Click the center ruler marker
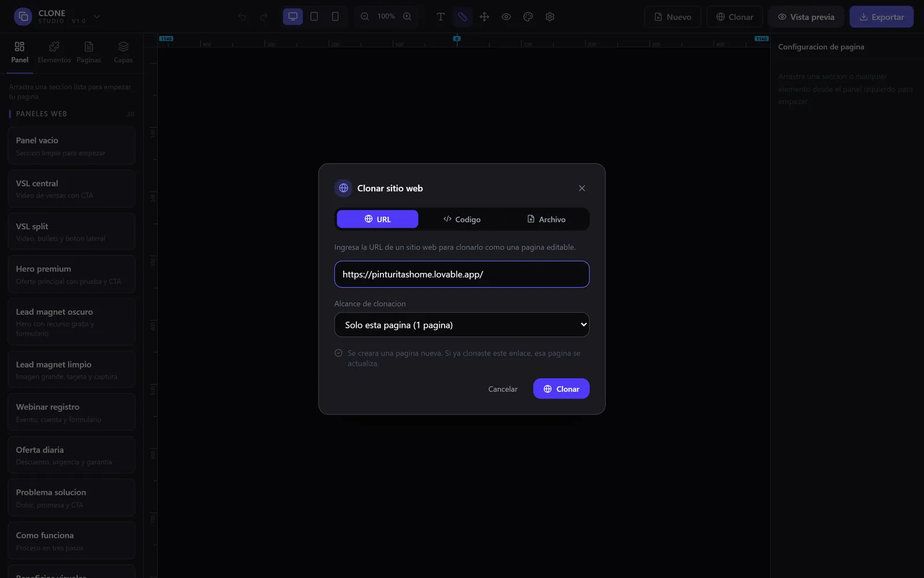The height and width of the screenshot is (578, 924). pyautogui.click(x=457, y=39)
